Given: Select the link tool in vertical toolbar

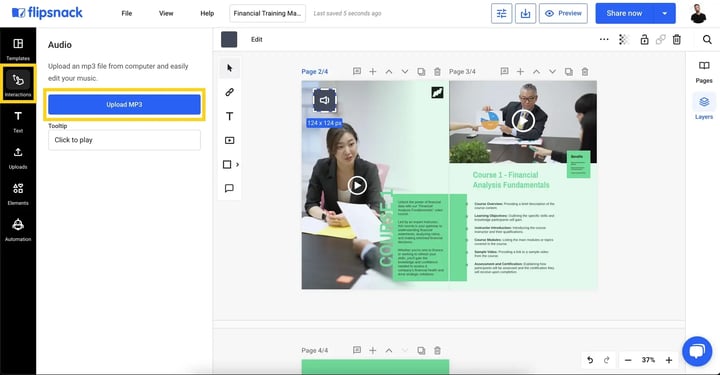Looking at the screenshot, I should pyautogui.click(x=230, y=92).
